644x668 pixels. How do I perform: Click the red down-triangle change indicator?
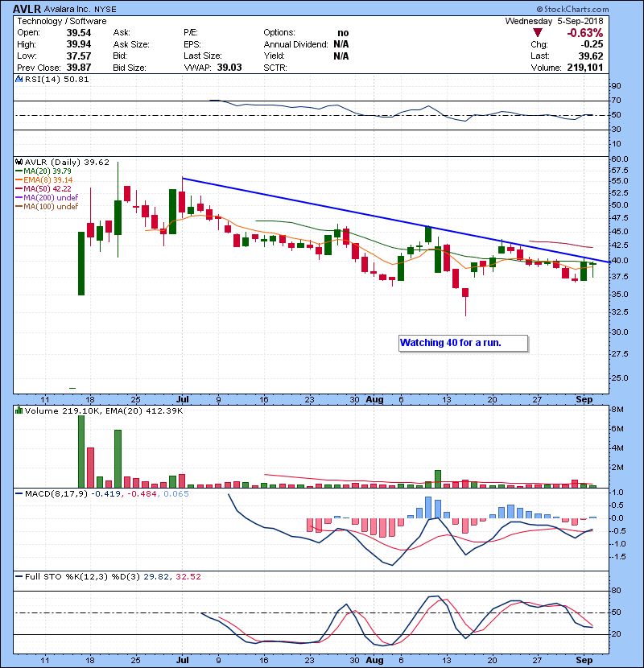pyautogui.click(x=538, y=33)
